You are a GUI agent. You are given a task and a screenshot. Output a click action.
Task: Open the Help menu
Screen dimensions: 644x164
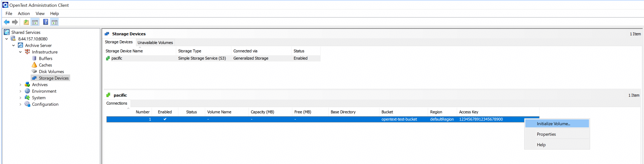[54, 14]
